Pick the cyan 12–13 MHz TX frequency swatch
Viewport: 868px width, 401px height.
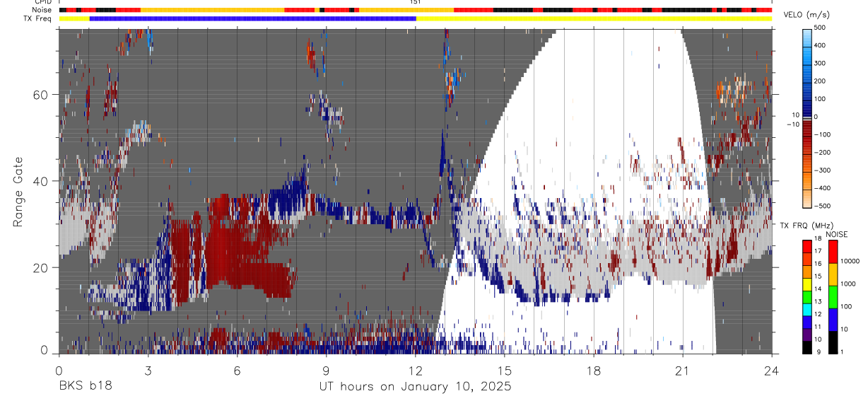pyautogui.click(x=807, y=310)
